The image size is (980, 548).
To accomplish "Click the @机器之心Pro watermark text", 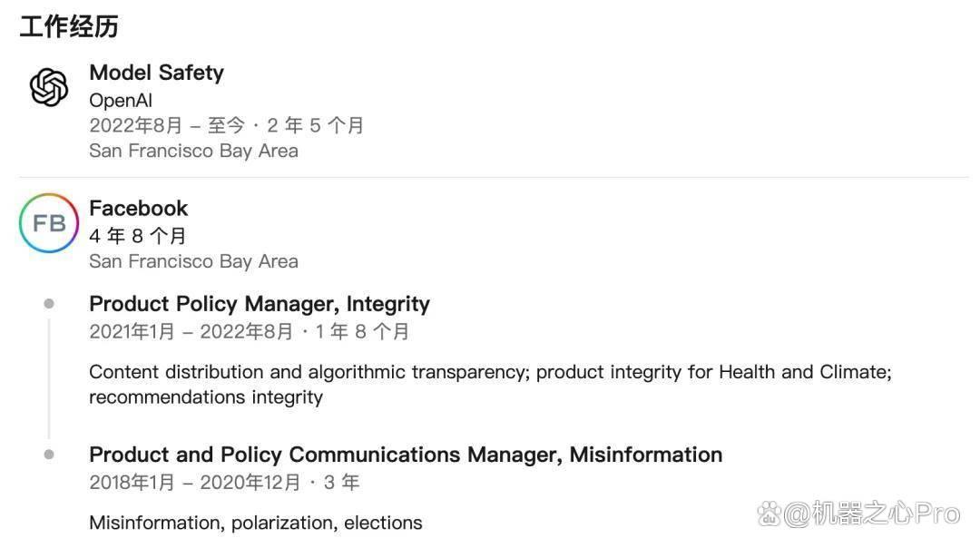I will point(871,514).
